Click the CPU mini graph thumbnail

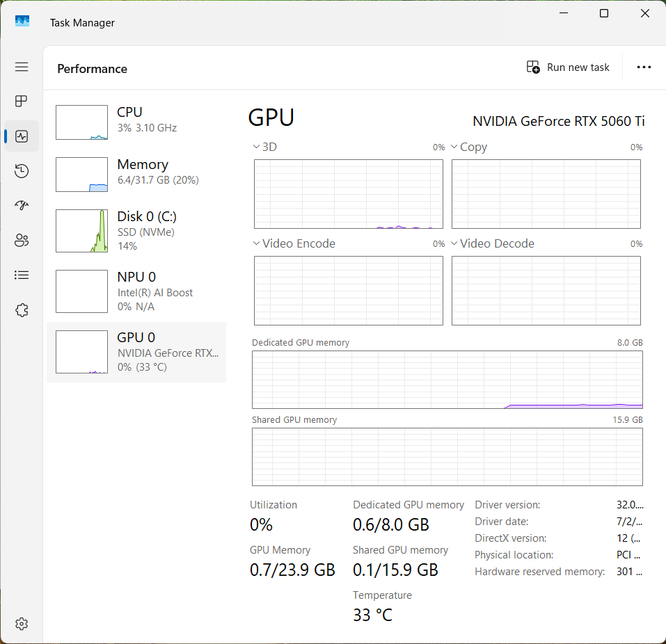(81, 122)
